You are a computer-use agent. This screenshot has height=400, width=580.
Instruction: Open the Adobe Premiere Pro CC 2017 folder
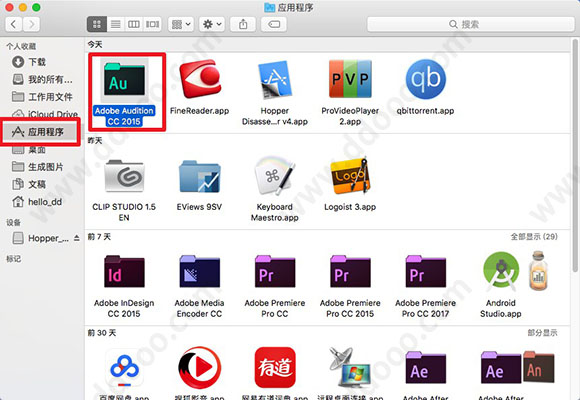425,272
